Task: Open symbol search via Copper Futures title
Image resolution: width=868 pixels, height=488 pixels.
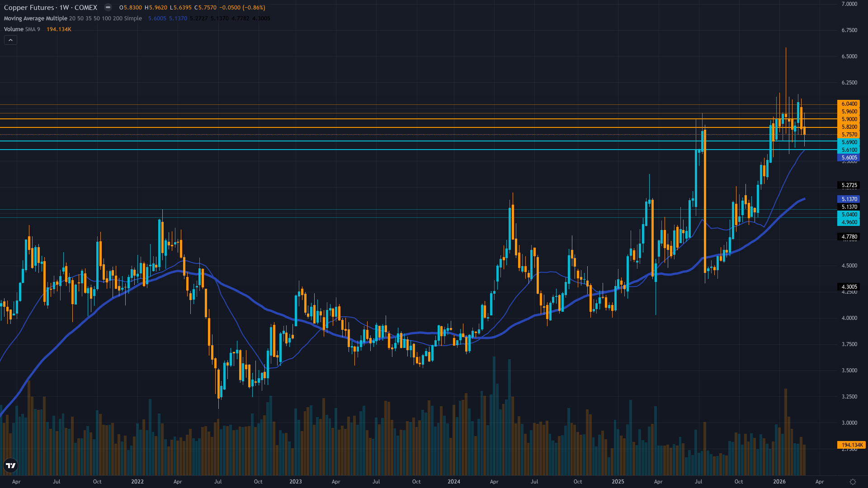Action: 50,8
